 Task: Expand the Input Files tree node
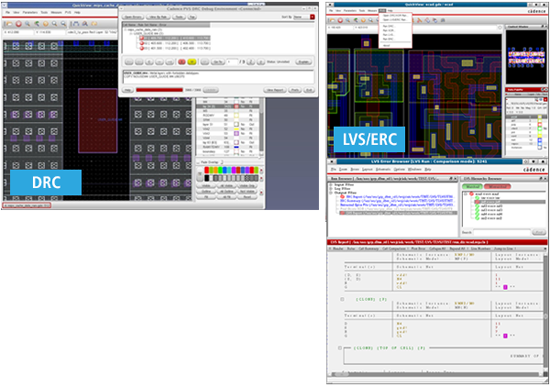[x=331, y=185]
